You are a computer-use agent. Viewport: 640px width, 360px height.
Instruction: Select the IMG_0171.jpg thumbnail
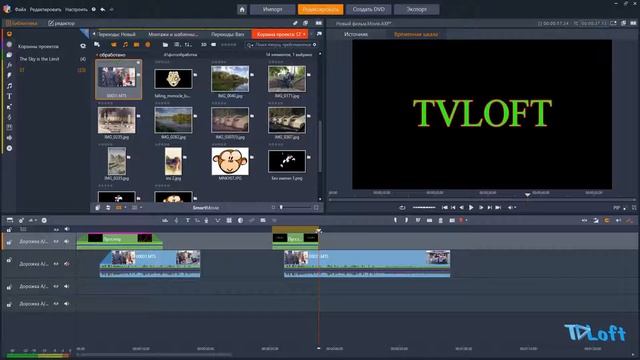pyautogui.click(x=287, y=79)
